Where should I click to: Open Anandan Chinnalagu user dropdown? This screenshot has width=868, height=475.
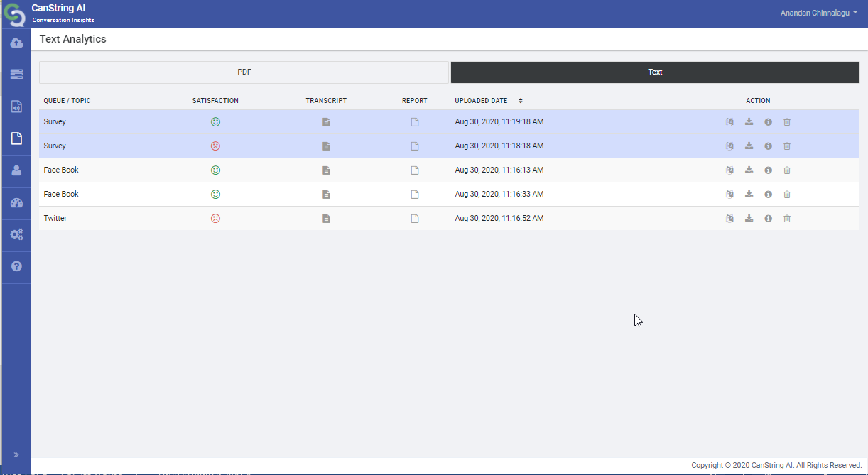(818, 13)
